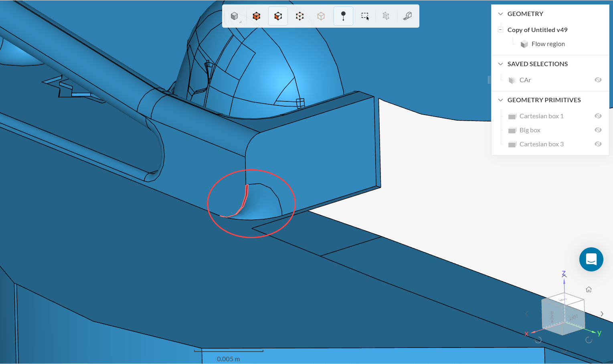Collapse the Copy of Untitled v49 tree node

[500, 30]
